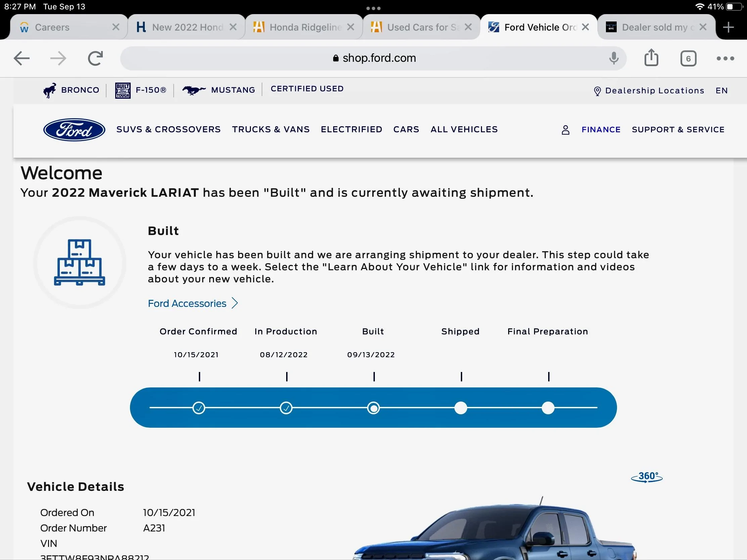This screenshot has width=747, height=560.
Task: Go to the Bronco page
Action: 80,90
